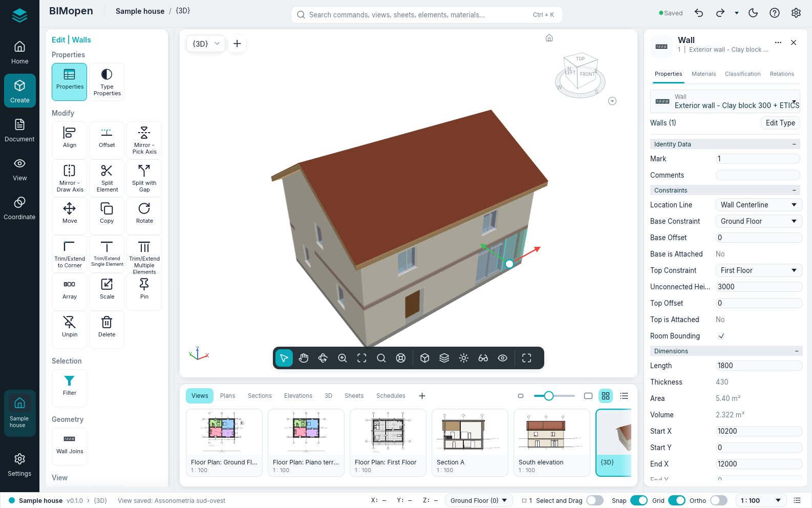
Task: Open the Section A view thumbnail
Action: click(470, 442)
